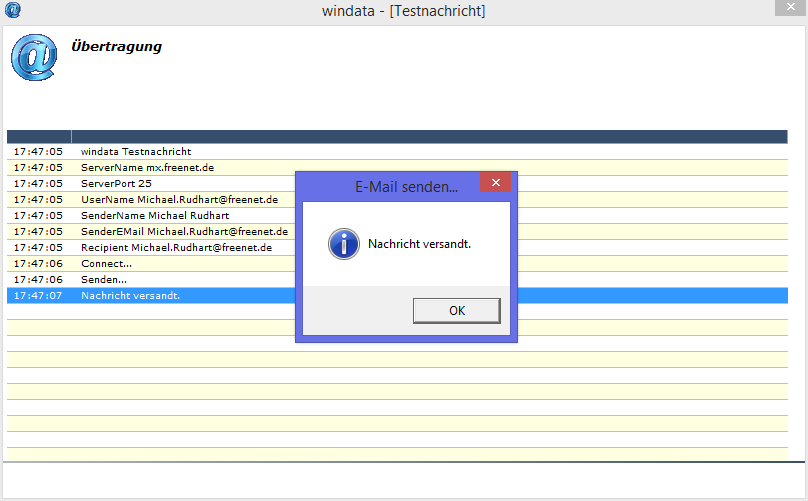Click the narrow time column header
This screenshot has width=808, height=501.
[39, 137]
